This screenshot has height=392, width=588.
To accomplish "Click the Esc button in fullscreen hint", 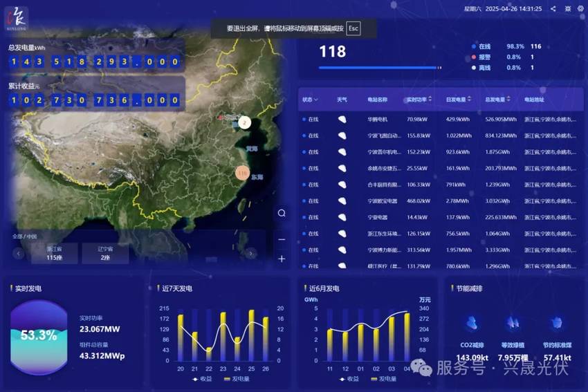I will click(353, 28).
